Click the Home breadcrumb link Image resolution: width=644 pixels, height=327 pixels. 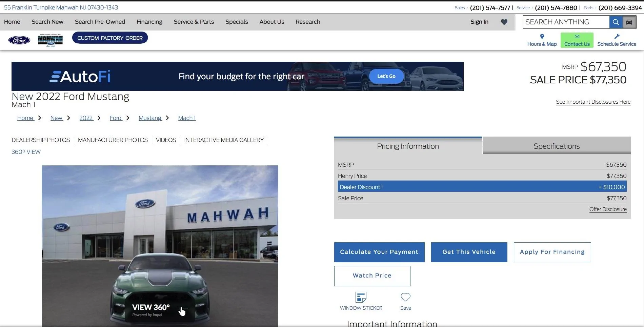tap(25, 118)
